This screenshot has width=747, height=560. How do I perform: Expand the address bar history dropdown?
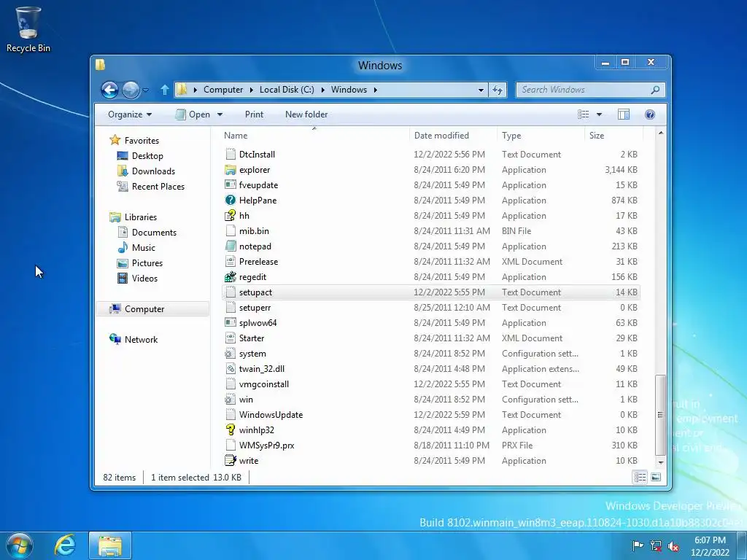coord(481,90)
